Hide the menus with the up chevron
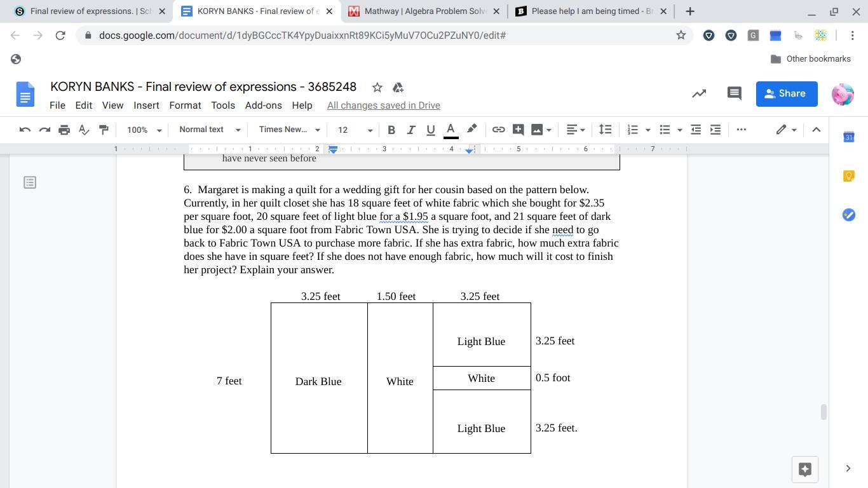 (x=817, y=130)
